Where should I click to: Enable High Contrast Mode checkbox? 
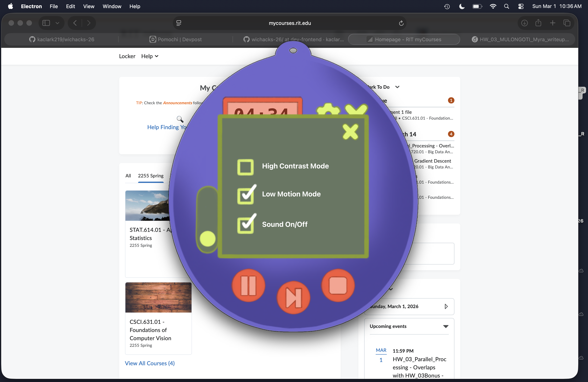pos(245,167)
